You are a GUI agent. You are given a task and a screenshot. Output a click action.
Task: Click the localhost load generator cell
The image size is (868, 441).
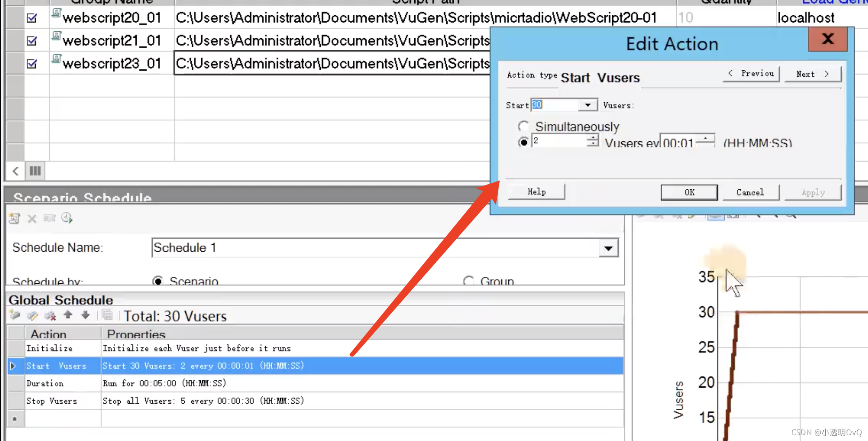click(x=806, y=18)
